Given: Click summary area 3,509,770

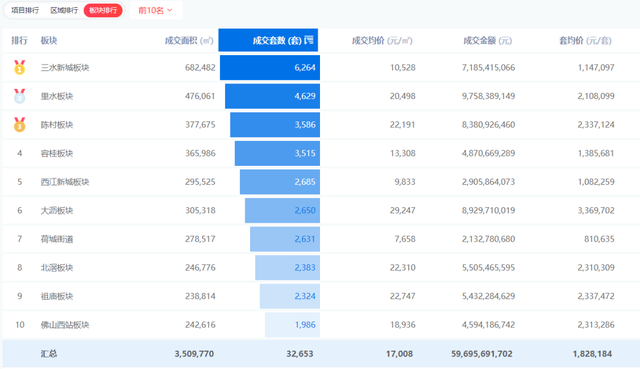Looking at the screenshot, I should 194,353.
